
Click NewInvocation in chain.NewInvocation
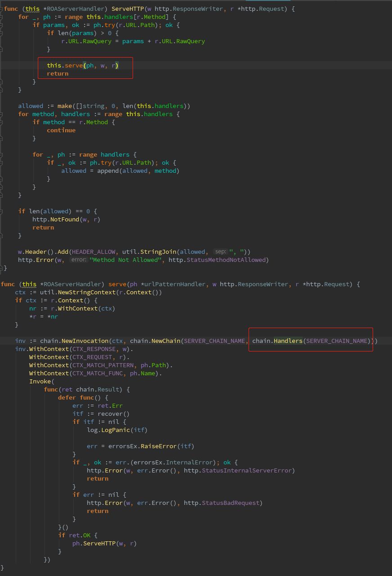coord(85,341)
